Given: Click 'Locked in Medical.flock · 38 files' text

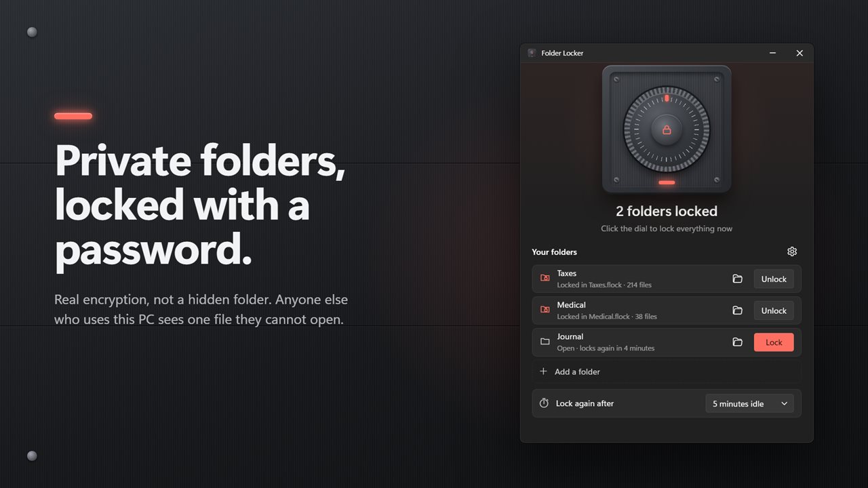Looking at the screenshot, I should pyautogui.click(x=607, y=317).
